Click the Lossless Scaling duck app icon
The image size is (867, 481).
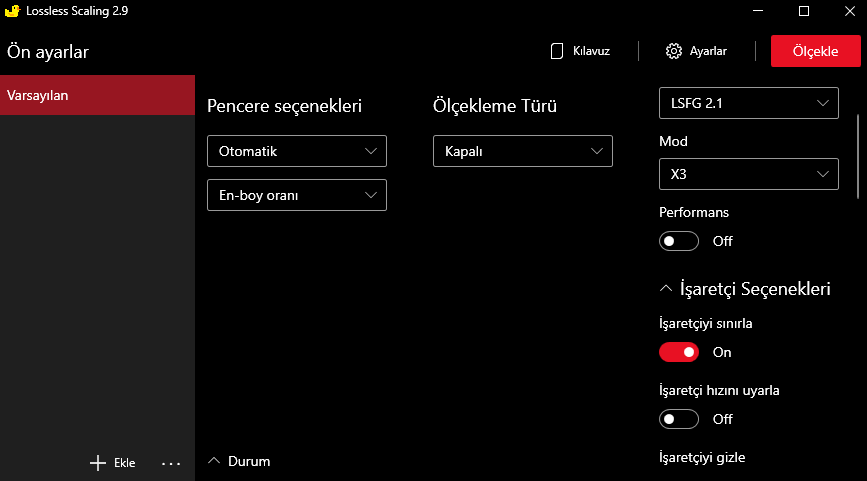(x=12, y=11)
